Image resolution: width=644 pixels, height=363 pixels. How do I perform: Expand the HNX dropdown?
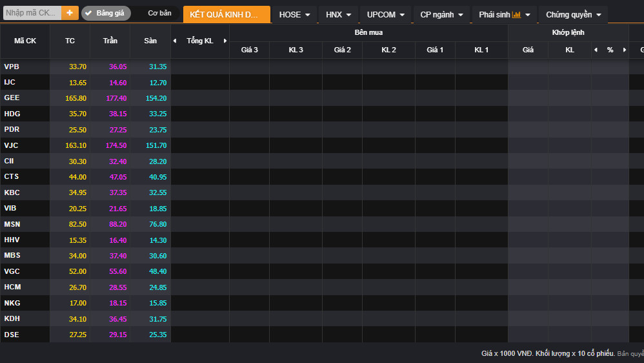coord(339,14)
